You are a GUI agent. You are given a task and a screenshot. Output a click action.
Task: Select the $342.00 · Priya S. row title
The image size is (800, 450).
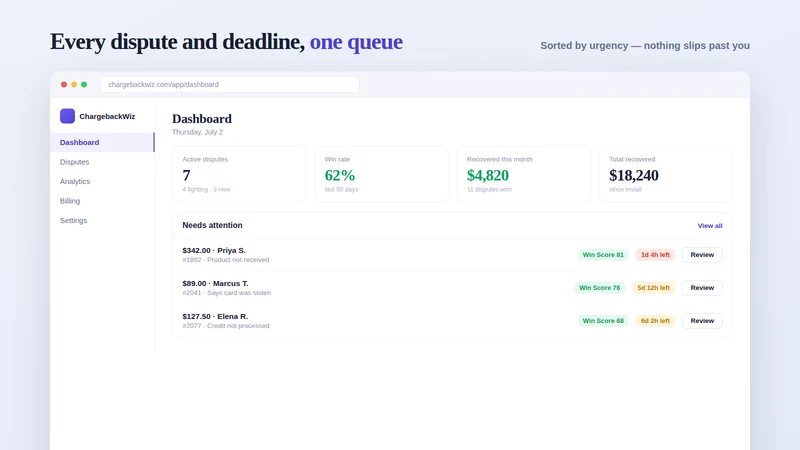[x=214, y=250]
